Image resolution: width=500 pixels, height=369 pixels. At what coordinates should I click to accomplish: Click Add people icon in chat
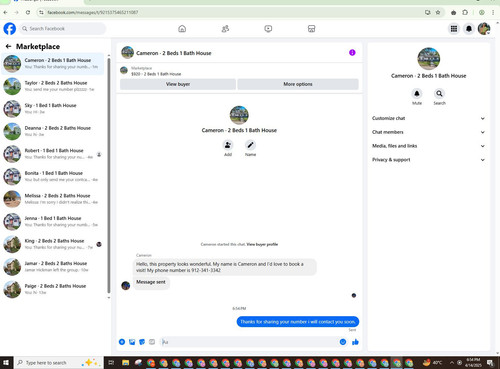228,145
